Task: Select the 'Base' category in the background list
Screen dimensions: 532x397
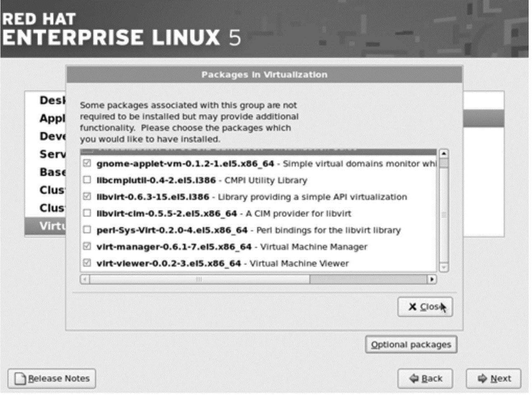Action: 53,172
